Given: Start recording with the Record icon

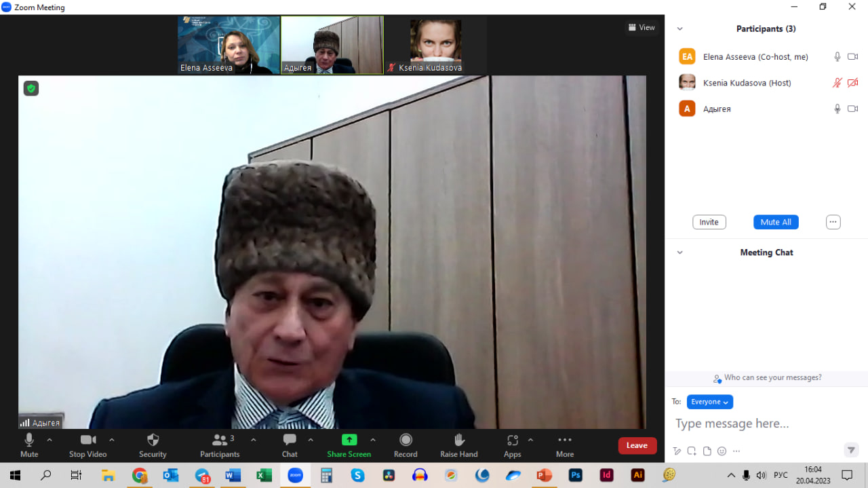Looking at the screenshot, I should click(x=406, y=440).
